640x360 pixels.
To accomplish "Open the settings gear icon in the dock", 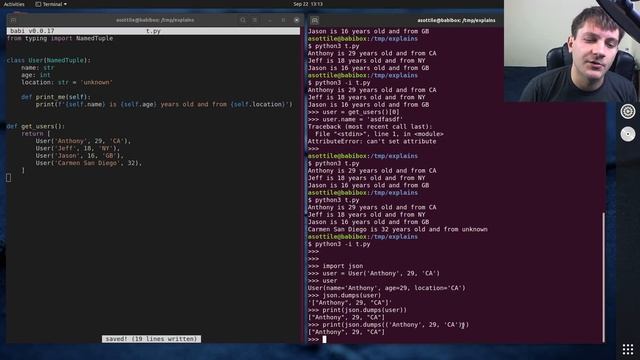I will coord(628,111).
